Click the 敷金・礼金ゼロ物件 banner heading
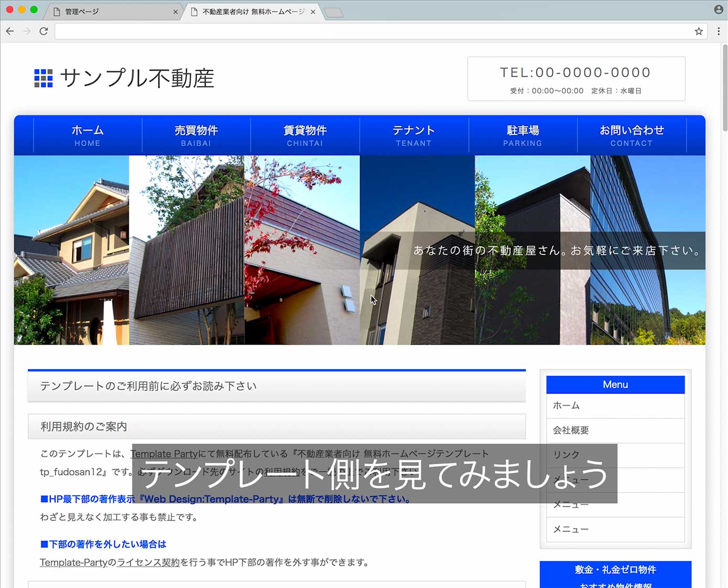Image resolution: width=728 pixels, height=588 pixels. pyautogui.click(x=615, y=570)
